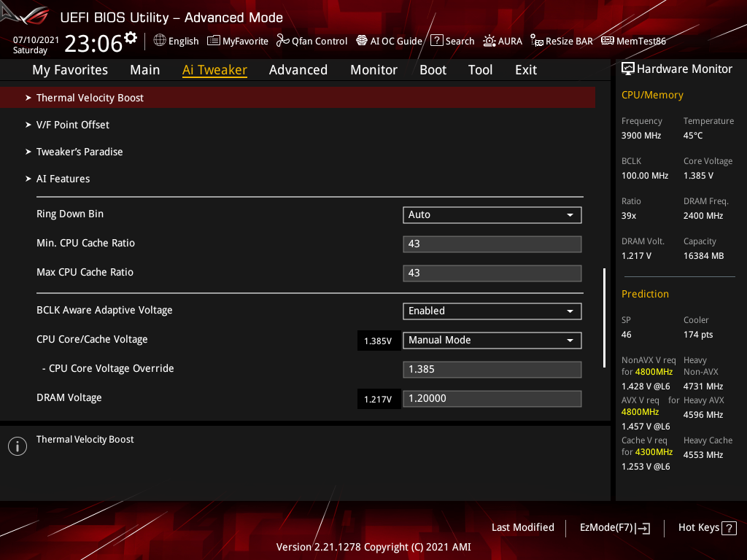Viewport: 747px width, 560px height.
Task: Click Last Modified button
Action: click(x=522, y=528)
